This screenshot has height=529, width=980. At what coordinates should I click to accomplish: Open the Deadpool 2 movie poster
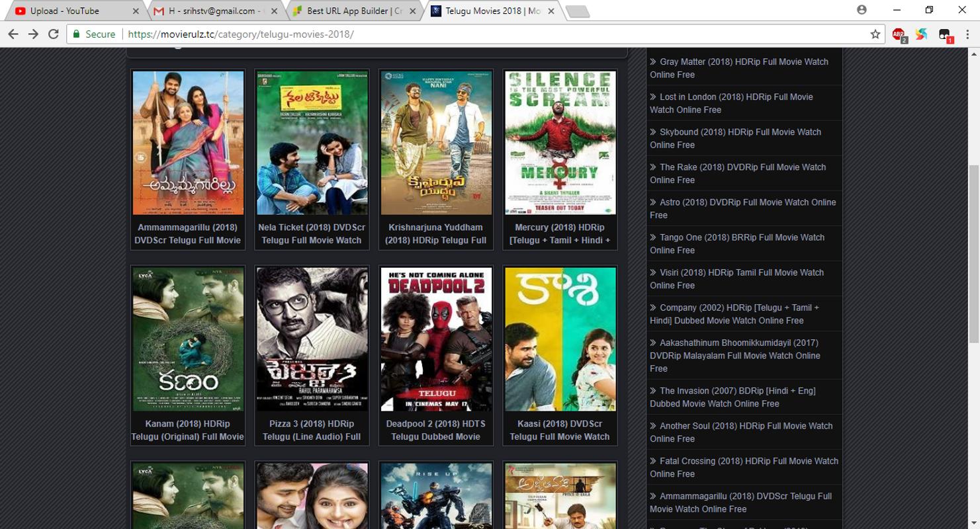pyautogui.click(x=436, y=339)
